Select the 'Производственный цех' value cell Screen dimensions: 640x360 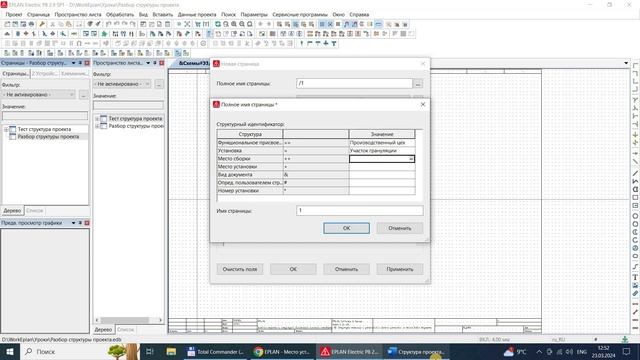click(382, 143)
